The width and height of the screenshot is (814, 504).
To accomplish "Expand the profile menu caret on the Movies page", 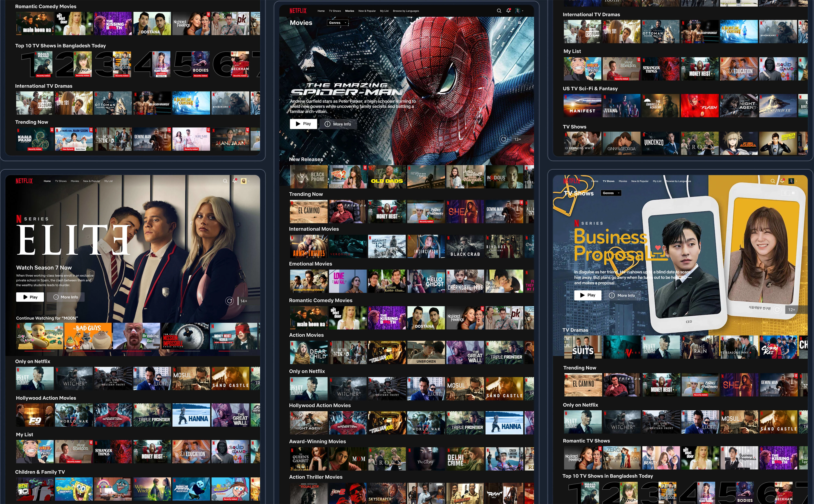I will tap(523, 11).
